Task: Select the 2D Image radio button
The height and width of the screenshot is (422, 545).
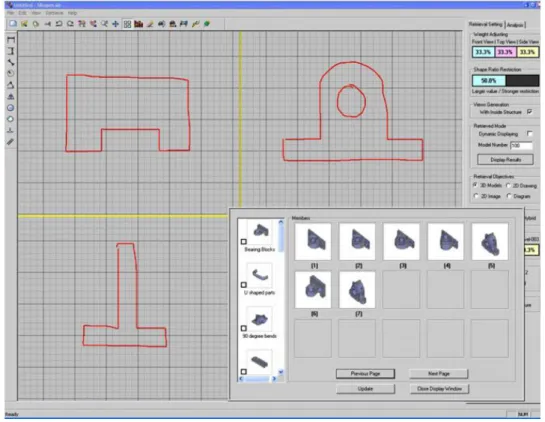Action: tap(476, 196)
